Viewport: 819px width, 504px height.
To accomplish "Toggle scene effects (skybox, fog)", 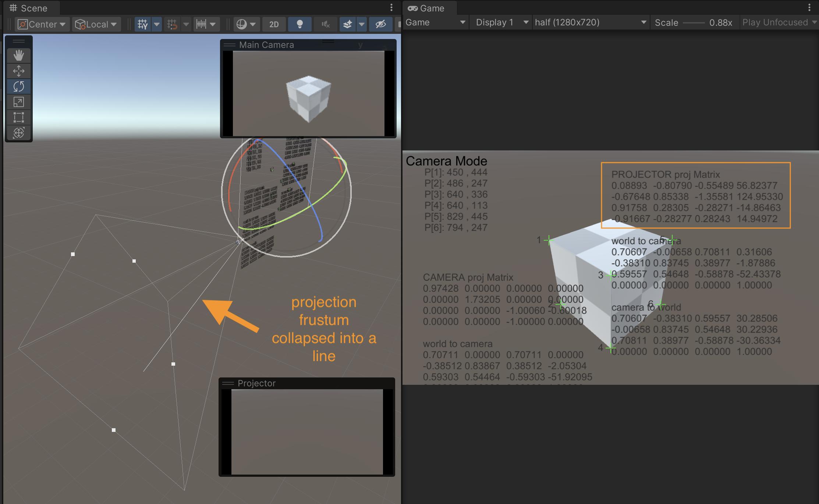I will pyautogui.click(x=347, y=24).
